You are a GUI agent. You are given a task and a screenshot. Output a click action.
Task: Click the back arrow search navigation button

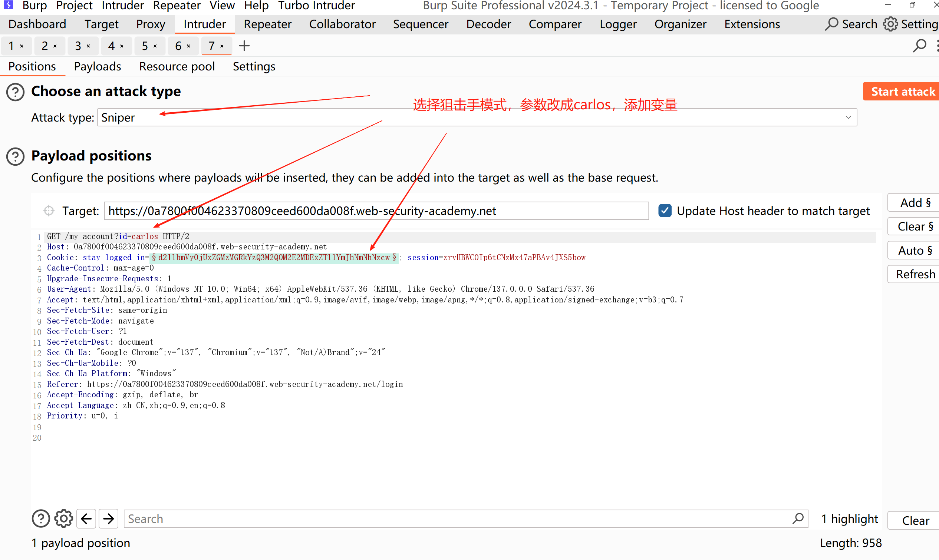tap(86, 518)
